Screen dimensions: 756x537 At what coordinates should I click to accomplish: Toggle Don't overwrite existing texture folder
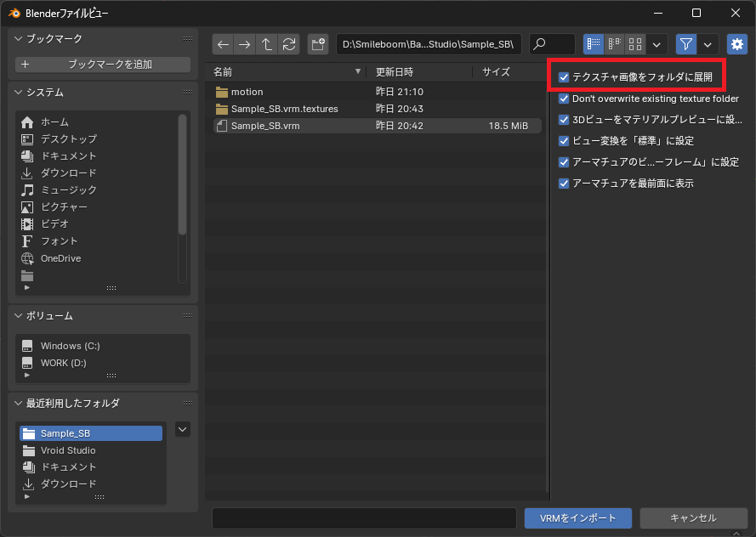tap(564, 99)
